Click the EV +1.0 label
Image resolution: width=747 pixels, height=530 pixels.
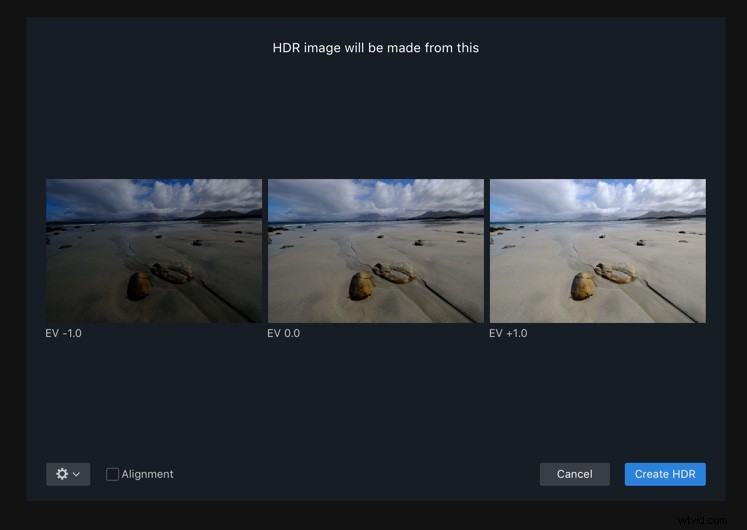tap(508, 333)
